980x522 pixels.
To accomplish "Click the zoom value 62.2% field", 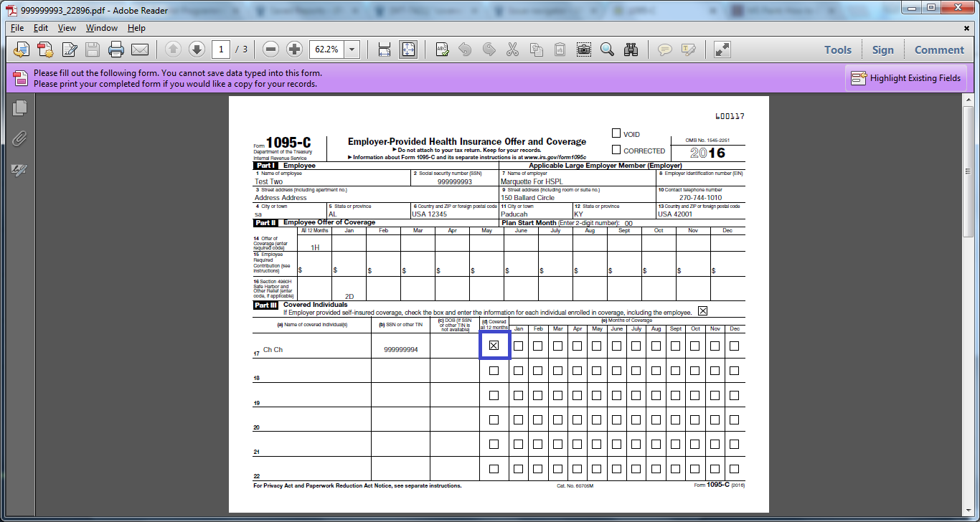I will coord(327,49).
